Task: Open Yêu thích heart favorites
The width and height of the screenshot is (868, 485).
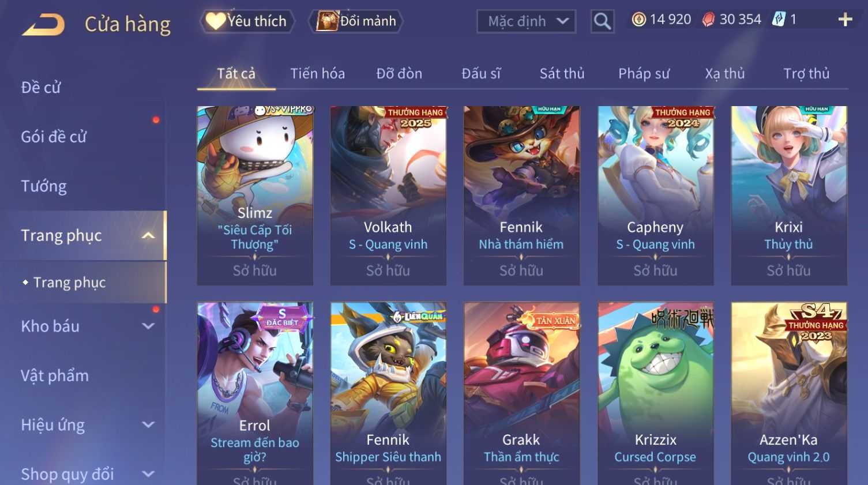Action: (x=247, y=21)
